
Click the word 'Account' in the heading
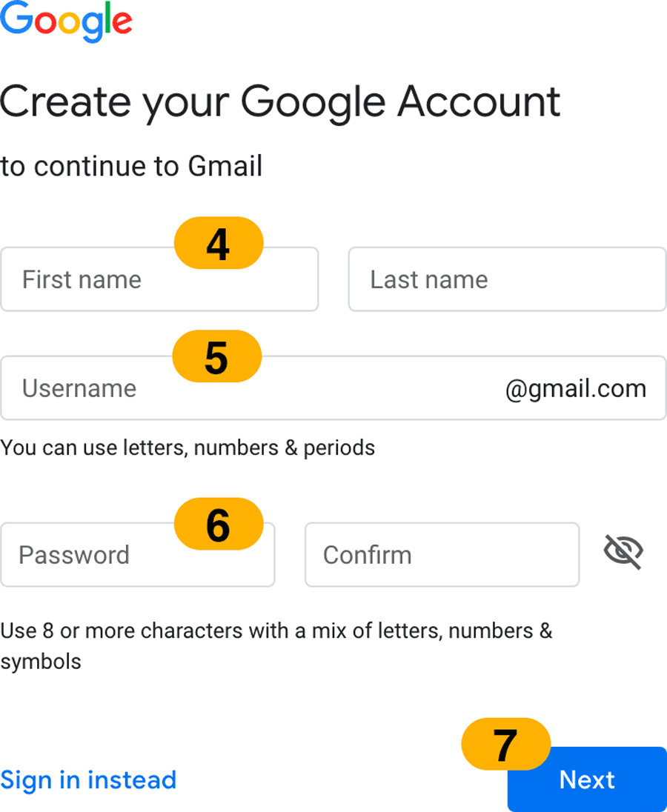click(479, 101)
